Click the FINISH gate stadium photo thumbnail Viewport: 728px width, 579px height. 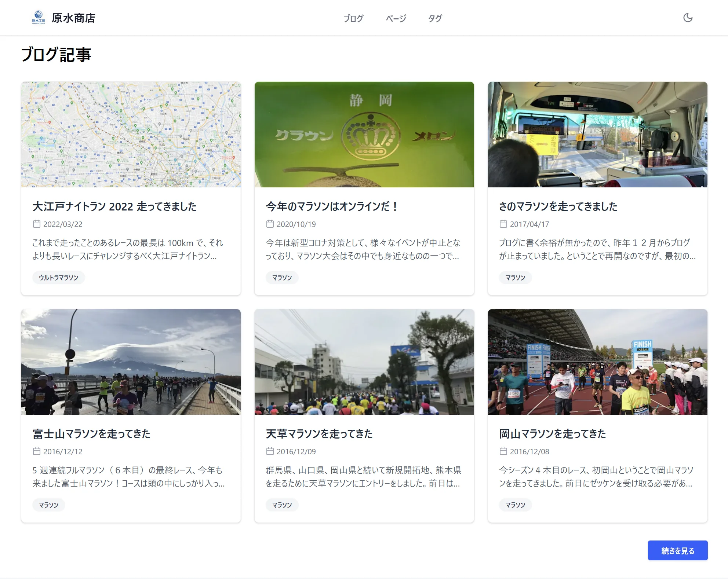tap(598, 362)
